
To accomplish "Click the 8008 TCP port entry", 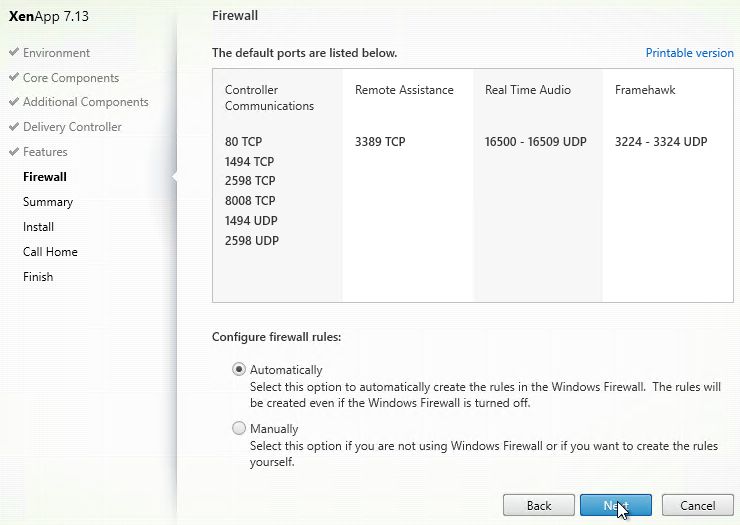I will click(x=250, y=201).
